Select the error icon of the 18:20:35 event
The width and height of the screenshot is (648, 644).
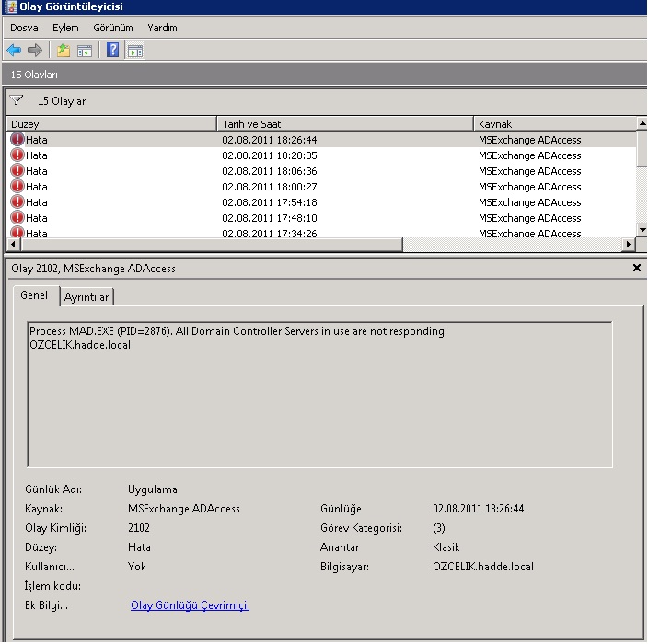tap(17, 155)
